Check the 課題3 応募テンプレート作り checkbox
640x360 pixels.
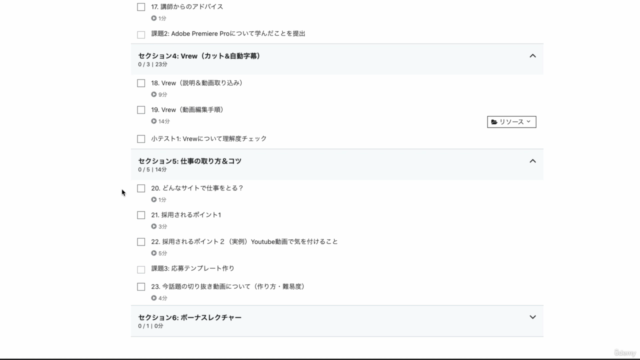[141, 269]
